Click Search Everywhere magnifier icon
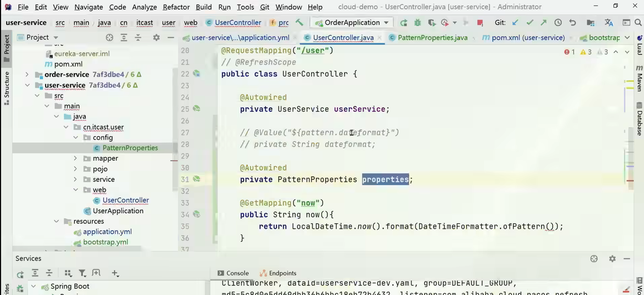The height and width of the screenshot is (295, 644). [638, 23]
